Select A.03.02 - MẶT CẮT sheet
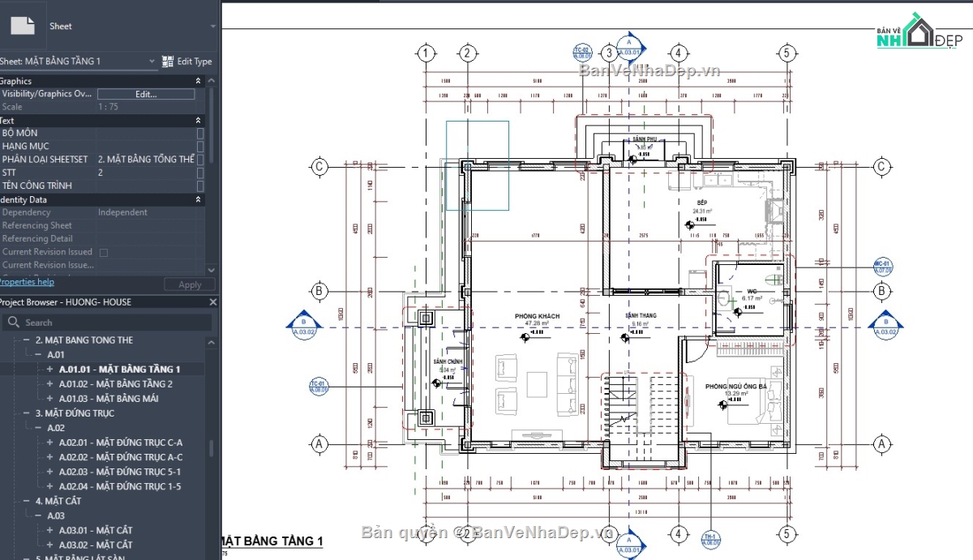 tap(96, 545)
